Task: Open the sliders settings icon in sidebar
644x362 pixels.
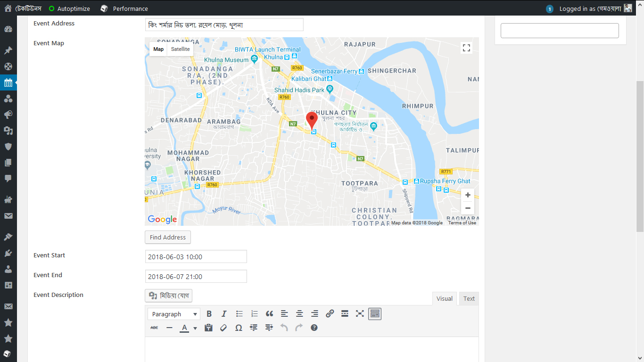Action: 8,285
